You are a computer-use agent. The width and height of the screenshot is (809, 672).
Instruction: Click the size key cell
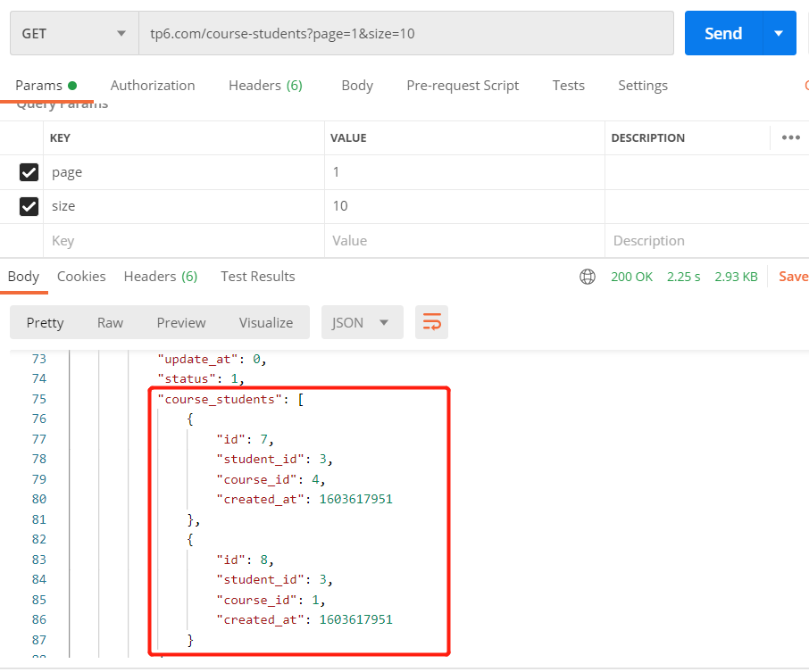coord(184,206)
